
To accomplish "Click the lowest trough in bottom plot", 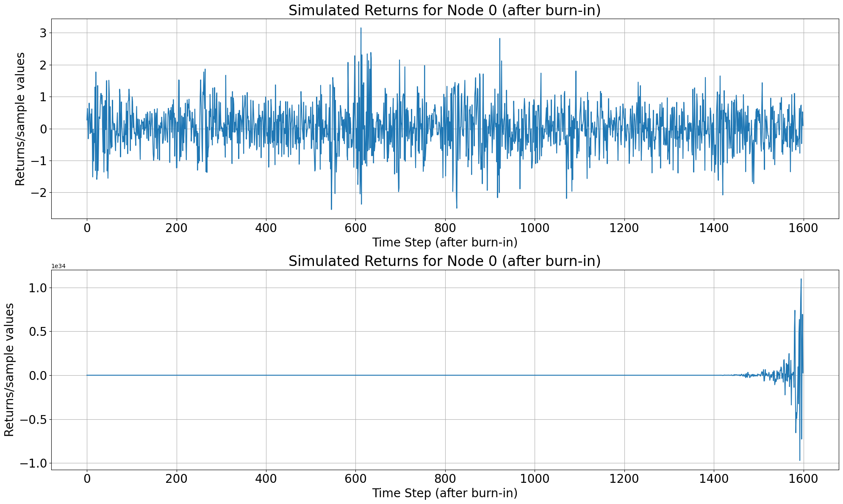I will point(800,460).
